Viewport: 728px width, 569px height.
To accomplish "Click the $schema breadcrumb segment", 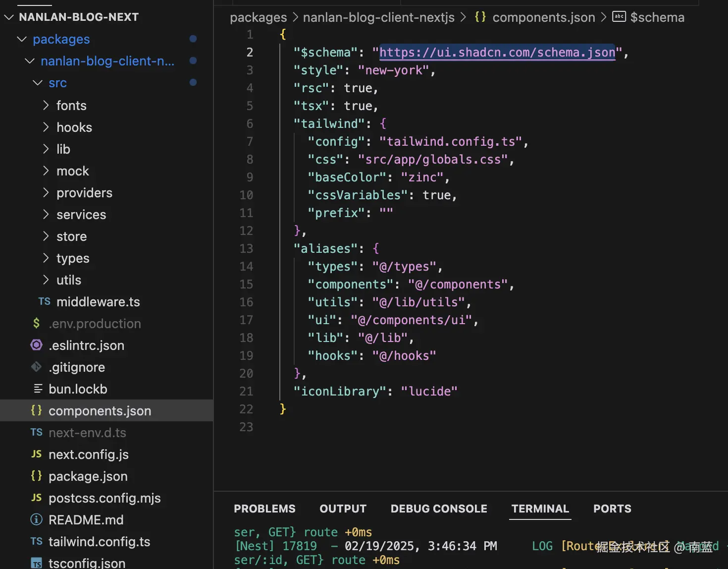I will pos(657,17).
